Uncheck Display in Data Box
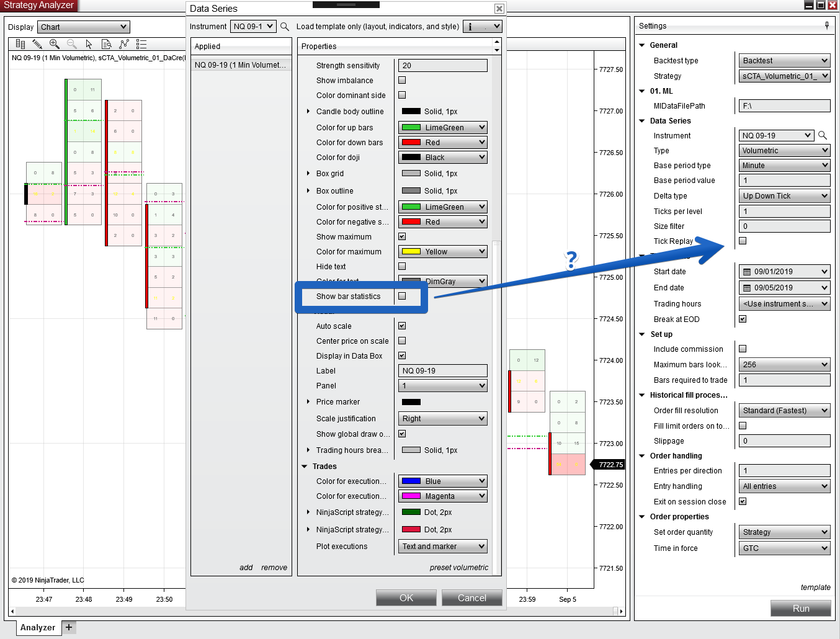The width and height of the screenshot is (840, 639). click(402, 355)
